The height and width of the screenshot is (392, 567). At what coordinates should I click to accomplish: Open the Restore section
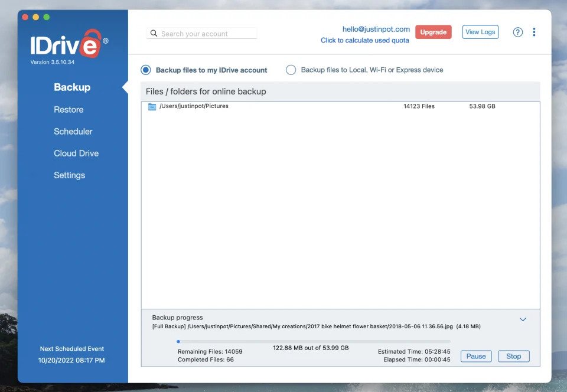click(x=69, y=110)
